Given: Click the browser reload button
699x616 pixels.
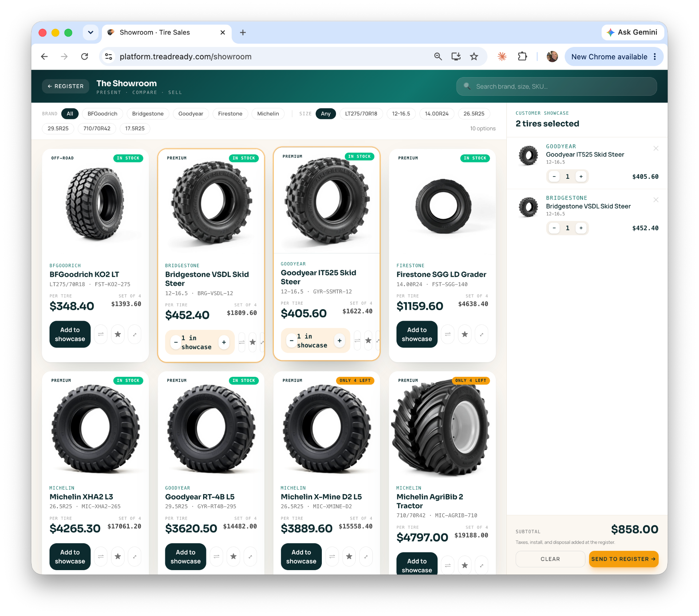Looking at the screenshot, I should click(84, 56).
